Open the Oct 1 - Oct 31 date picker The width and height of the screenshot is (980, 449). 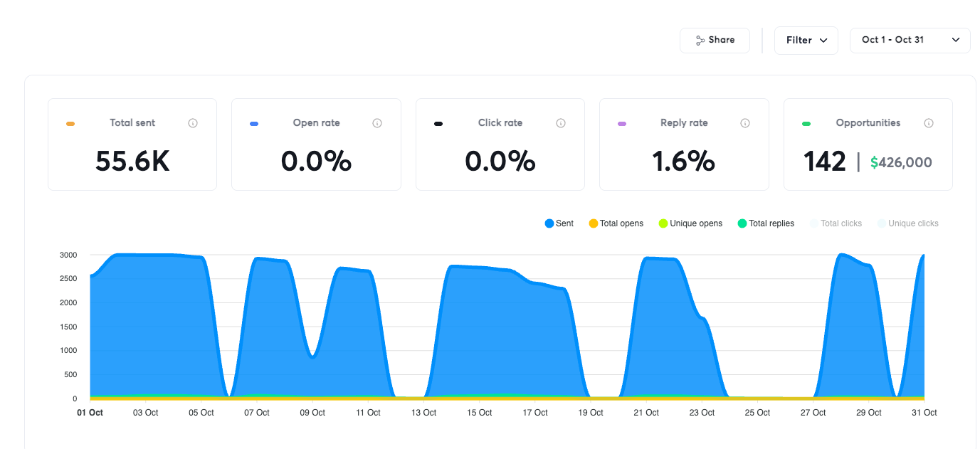[x=910, y=40]
